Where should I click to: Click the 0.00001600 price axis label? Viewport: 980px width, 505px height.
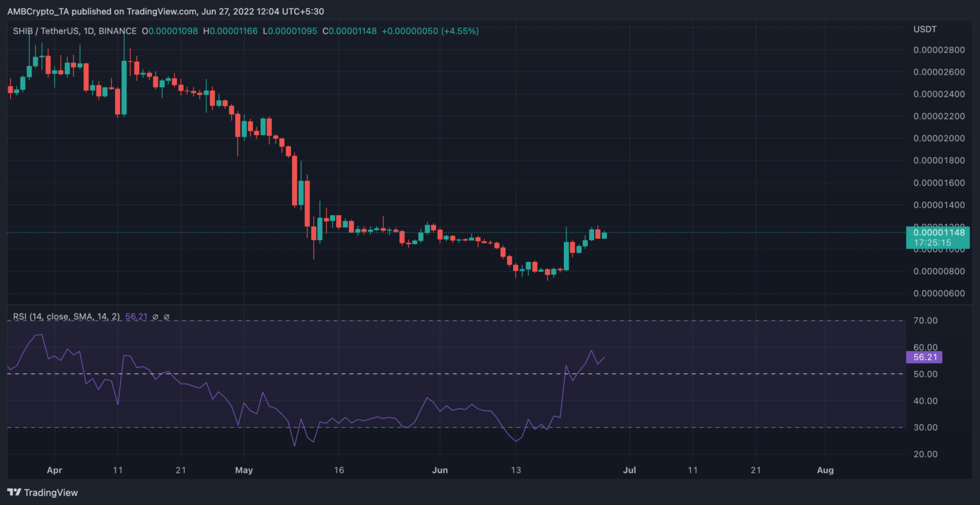coord(939,183)
